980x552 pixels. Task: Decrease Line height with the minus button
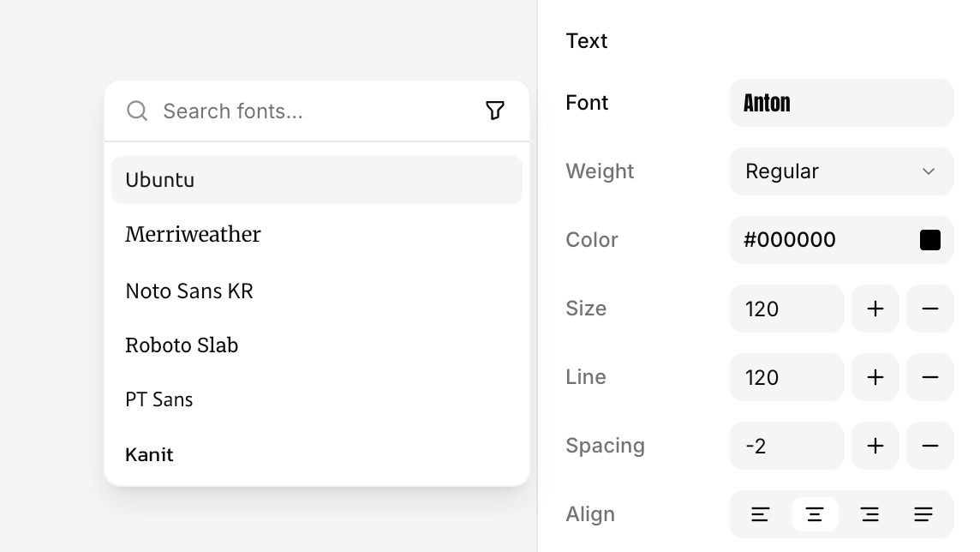point(929,377)
